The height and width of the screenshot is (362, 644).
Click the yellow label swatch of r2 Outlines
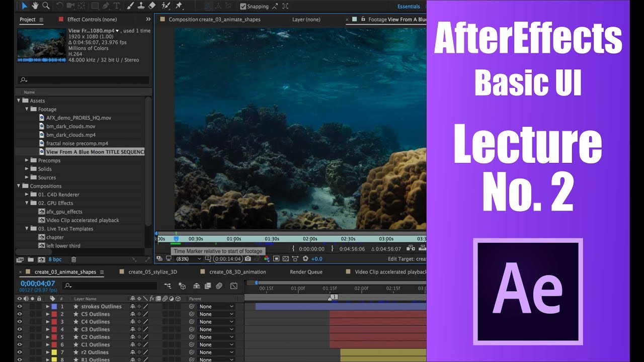pos(54,352)
